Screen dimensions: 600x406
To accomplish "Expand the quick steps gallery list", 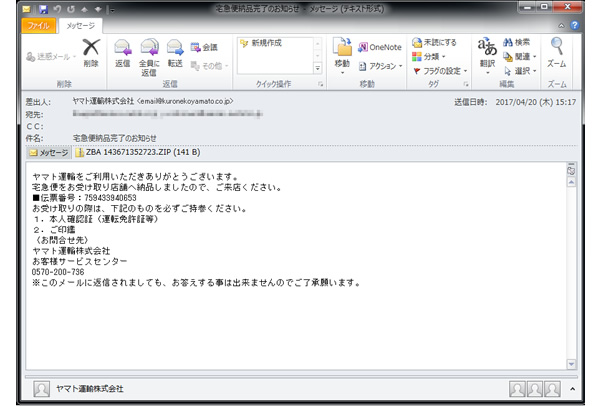I will (318, 68).
